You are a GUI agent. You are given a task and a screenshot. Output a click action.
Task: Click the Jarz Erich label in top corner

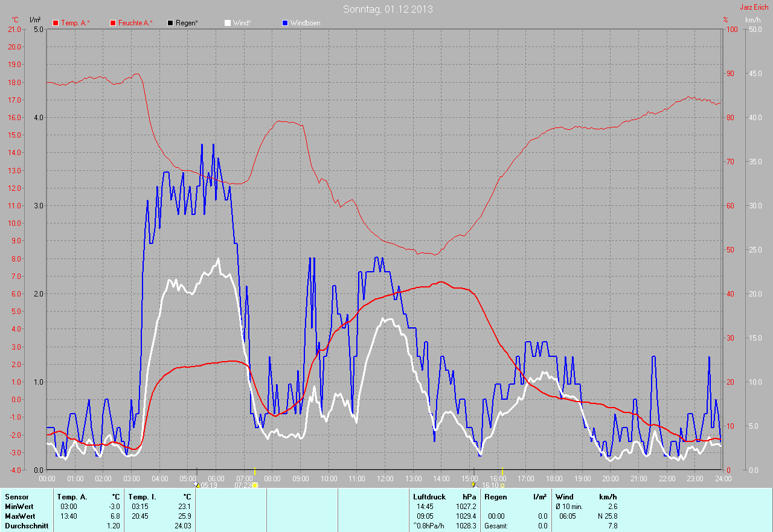(x=755, y=7)
